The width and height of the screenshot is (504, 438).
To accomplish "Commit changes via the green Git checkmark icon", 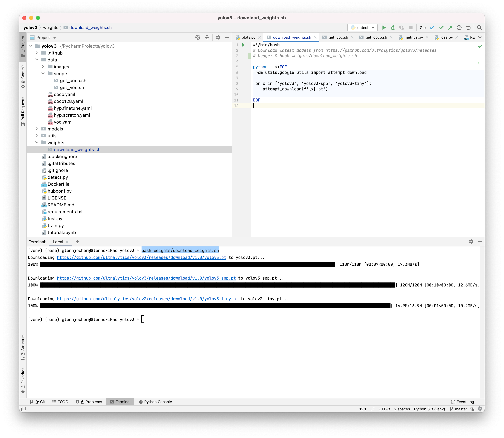I will [x=441, y=28].
